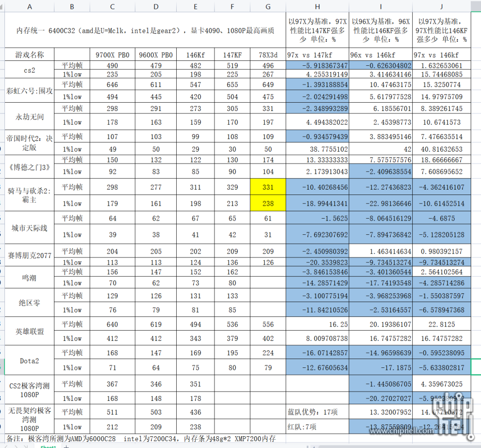Click the 无畏契约极客湾测 1080P cell
Image resolution: width=481 pixels, height=448 pixels.
pos(29,419)
